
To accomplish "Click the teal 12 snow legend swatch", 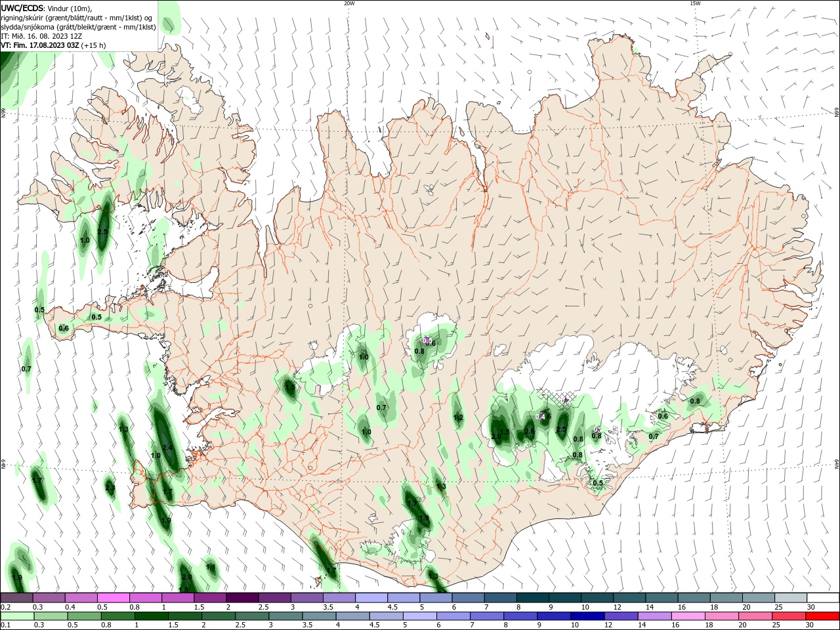I will pos(629,598).
